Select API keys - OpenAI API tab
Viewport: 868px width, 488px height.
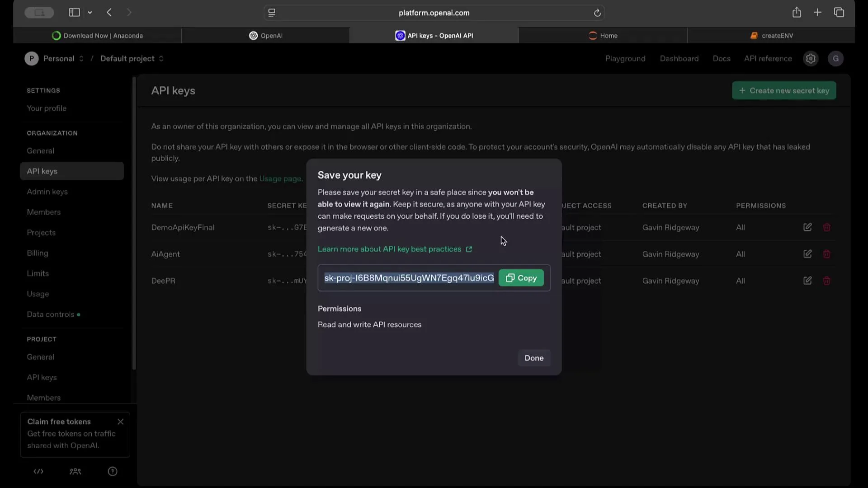coord(434,36)
